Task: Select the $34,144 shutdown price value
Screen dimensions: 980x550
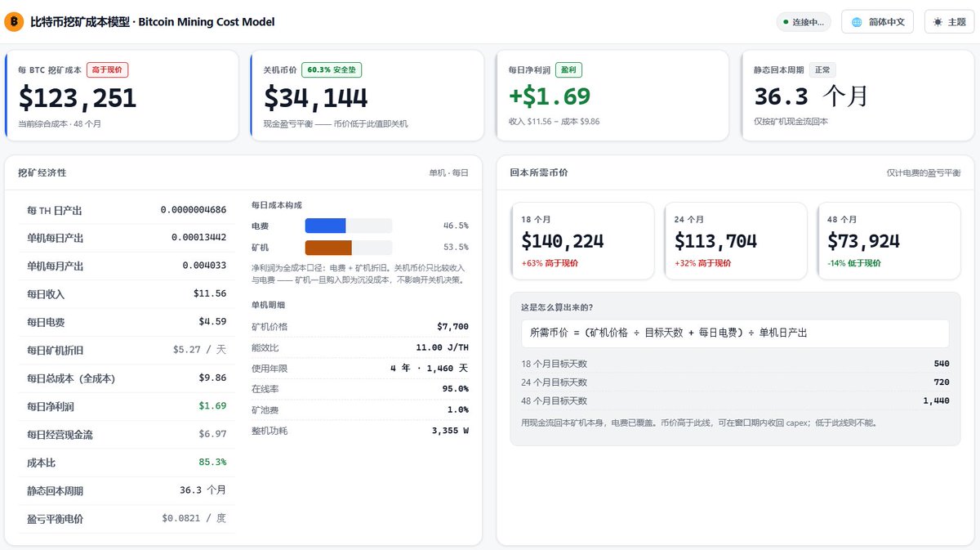Action: tap(316, 98)
